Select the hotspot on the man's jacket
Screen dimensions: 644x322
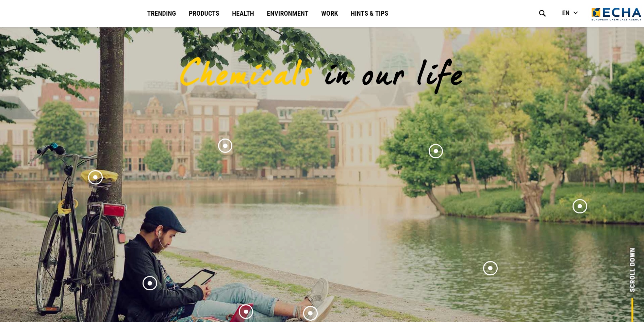150,283
